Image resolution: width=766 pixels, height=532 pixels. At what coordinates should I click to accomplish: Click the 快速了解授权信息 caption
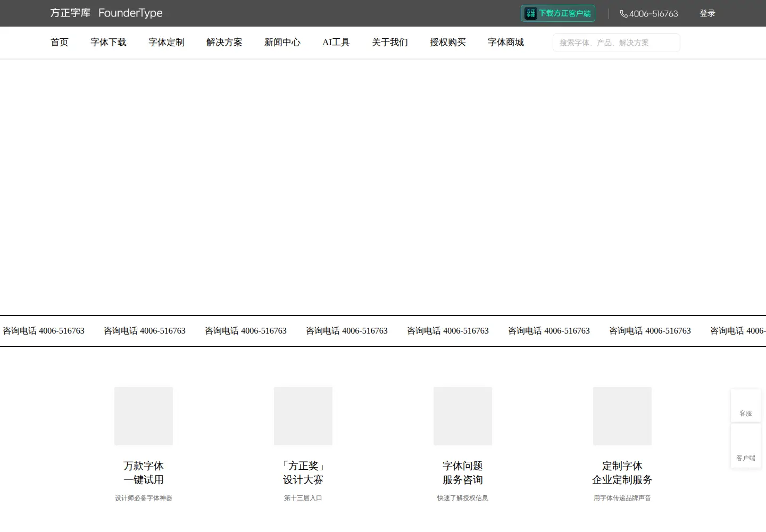[463, 498]
